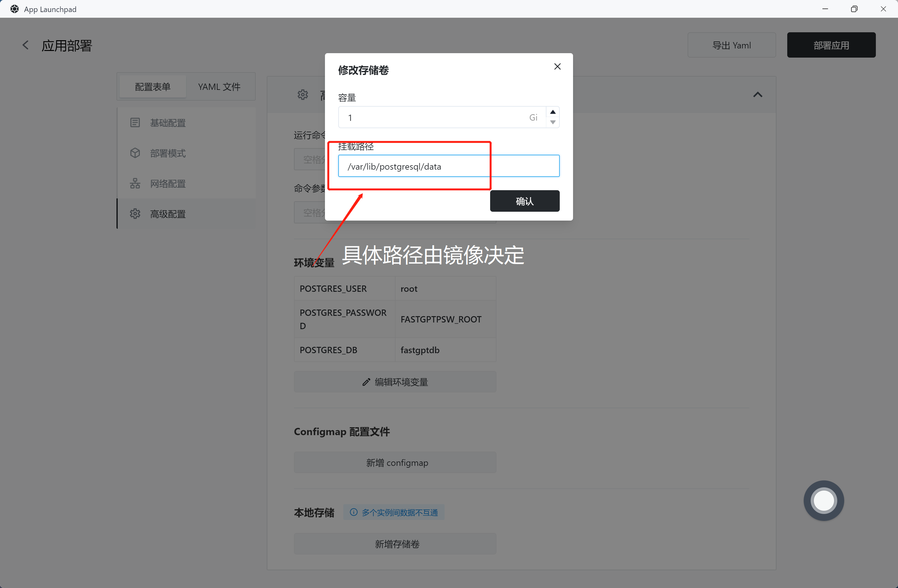The width and height of the screenshot is (898, 588).
Task: Restore down the App Launchpad window
Action: pyautogui.click(x=854, y=9)
